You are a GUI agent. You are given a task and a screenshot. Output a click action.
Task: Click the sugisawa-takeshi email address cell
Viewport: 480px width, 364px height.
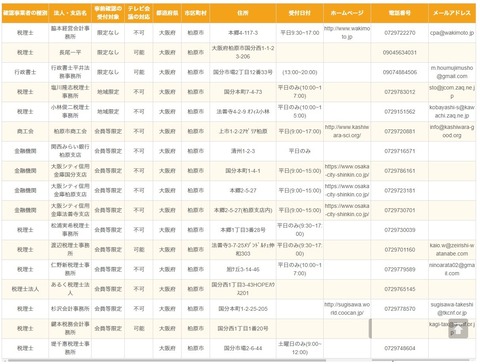pyautogui.click(x=452, y=309)
